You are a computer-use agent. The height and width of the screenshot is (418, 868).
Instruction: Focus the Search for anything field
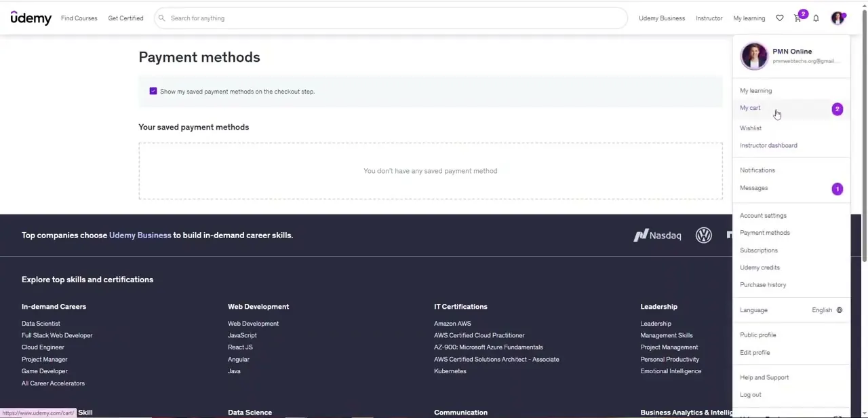[391, 18]
